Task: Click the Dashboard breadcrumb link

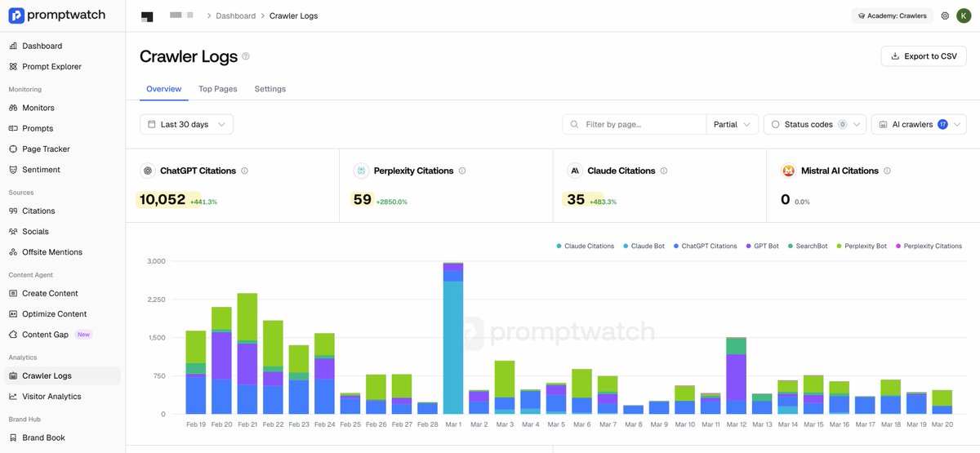Action: pos(236,16)
